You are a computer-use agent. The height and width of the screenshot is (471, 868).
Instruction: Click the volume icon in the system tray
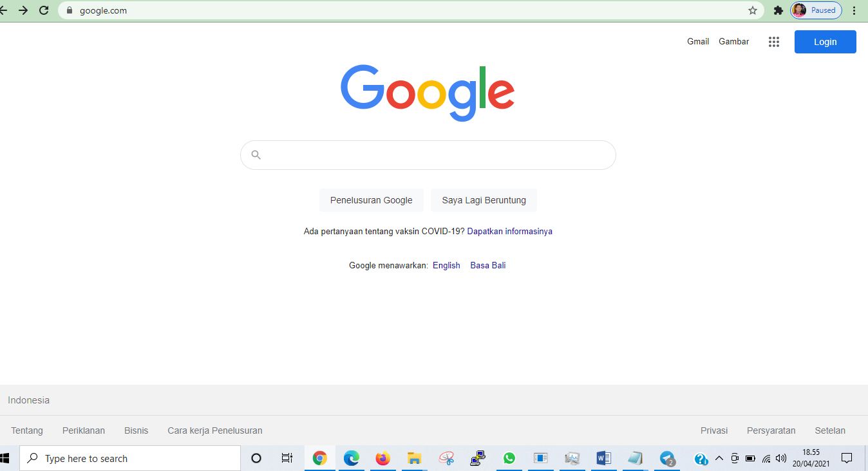click(780, 458)
